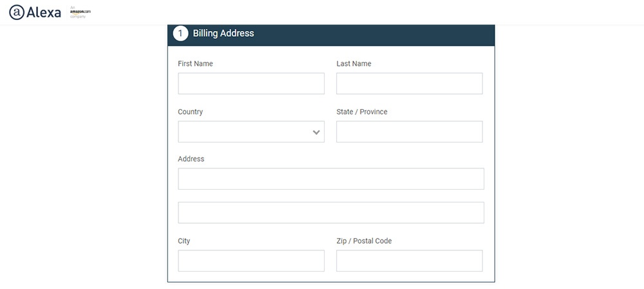Click the State / Province label

click(x=361, y=112)
